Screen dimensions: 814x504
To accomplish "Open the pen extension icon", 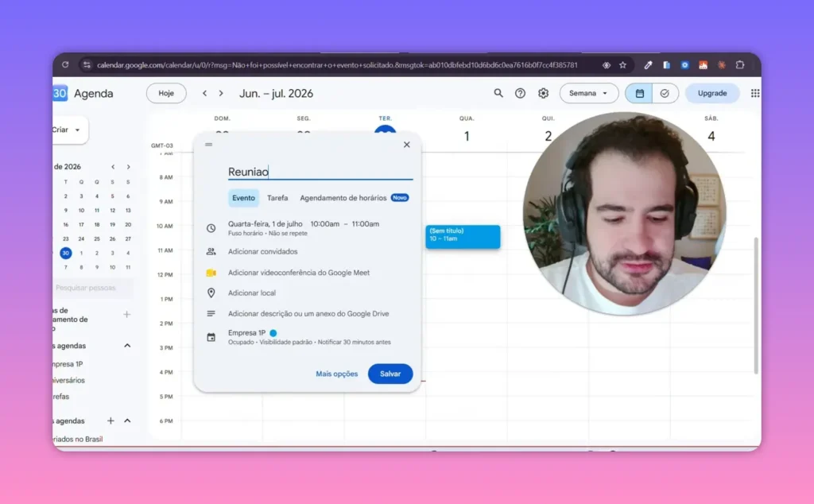I will click(x=648, y=65).
